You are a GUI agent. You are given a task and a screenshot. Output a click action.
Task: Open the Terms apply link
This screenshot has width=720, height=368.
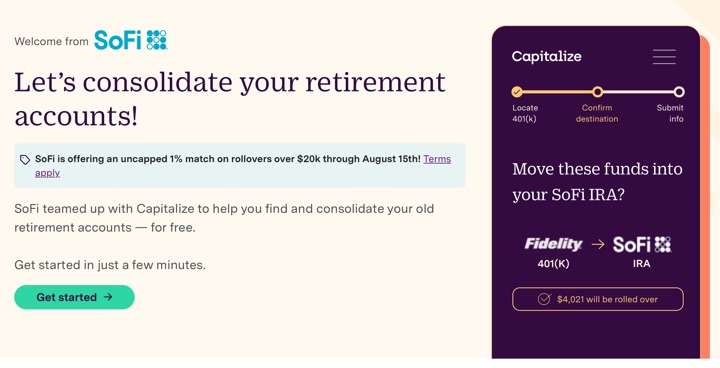[243, 166]
